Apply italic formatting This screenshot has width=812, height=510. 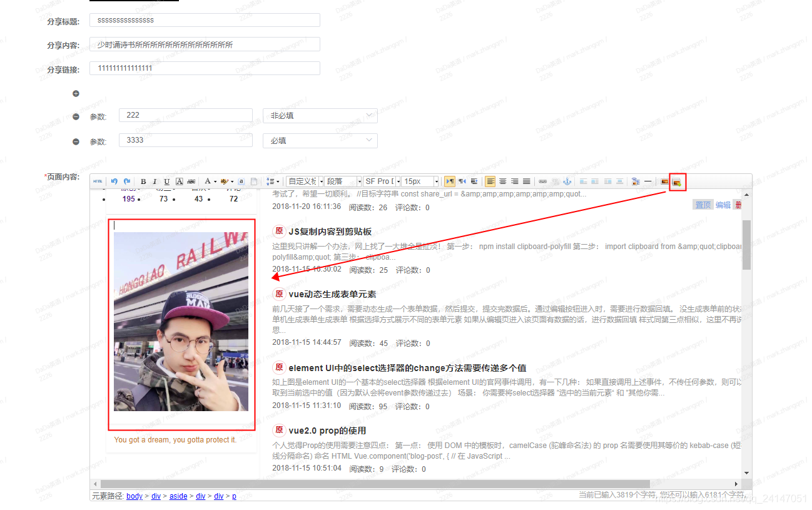[155, 181]
